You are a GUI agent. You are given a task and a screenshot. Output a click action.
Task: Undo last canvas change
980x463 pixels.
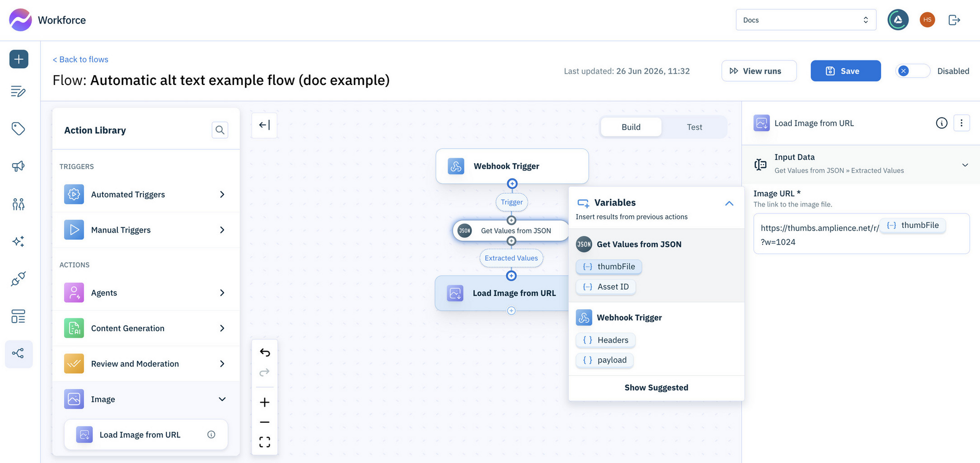click(265, 353)
